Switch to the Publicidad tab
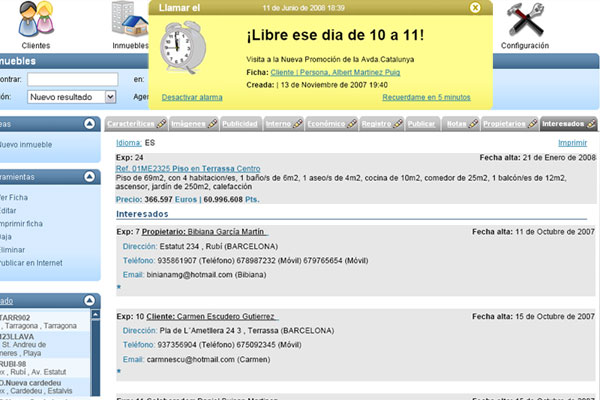Viewport: 600px width, 400px height. point(239,124)
